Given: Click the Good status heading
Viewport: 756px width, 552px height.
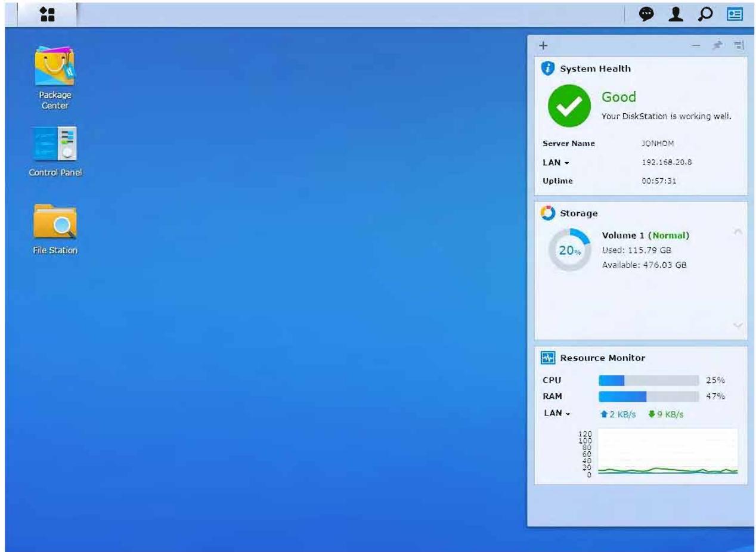Looking at the screenshot, I should point(619,97).
